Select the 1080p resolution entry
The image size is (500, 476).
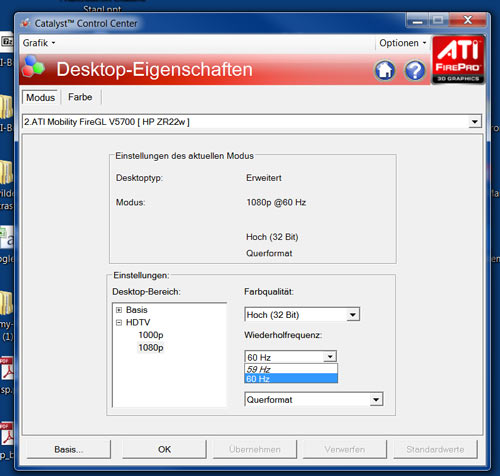click(x=151, y=348)
